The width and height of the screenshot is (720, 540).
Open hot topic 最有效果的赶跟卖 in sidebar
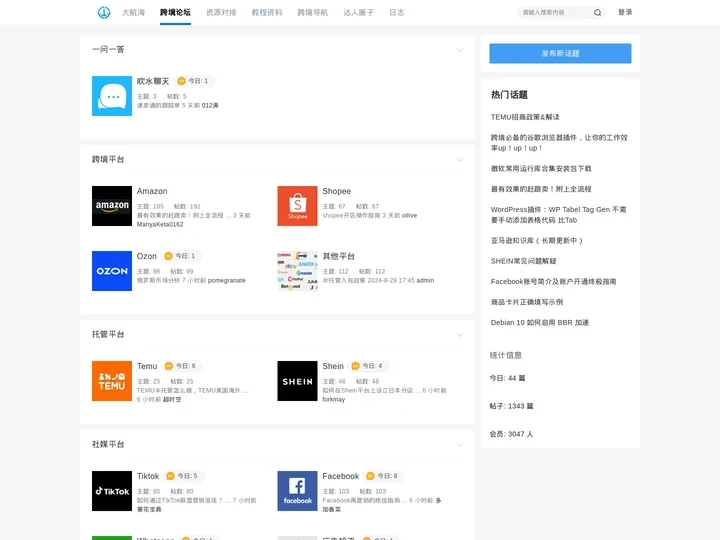click(x=541, y=189)
